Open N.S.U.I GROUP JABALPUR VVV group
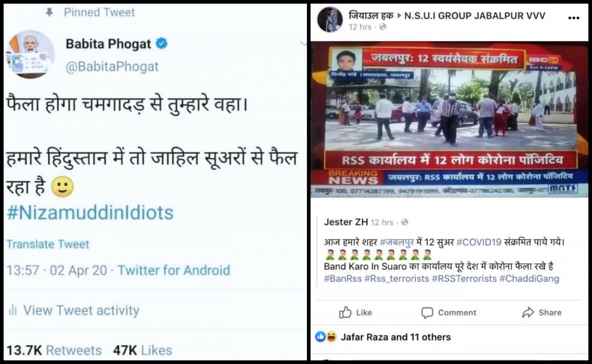 tap(475, 15)
